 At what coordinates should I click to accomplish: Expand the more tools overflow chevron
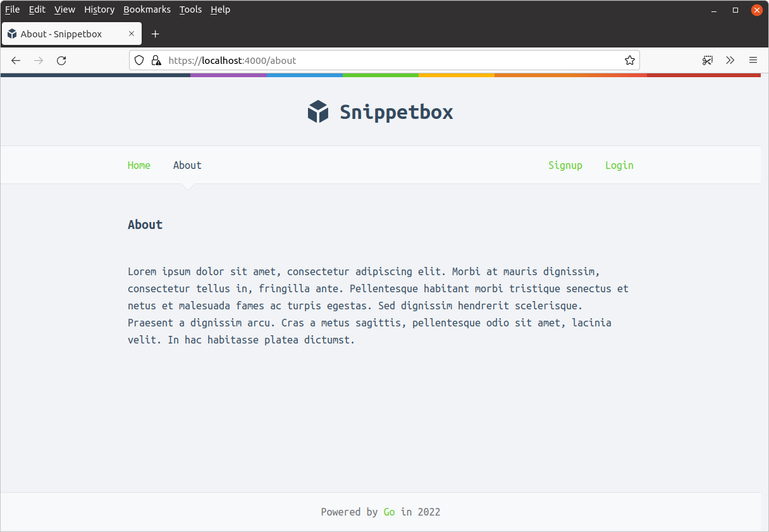click(x=730, y=61)
